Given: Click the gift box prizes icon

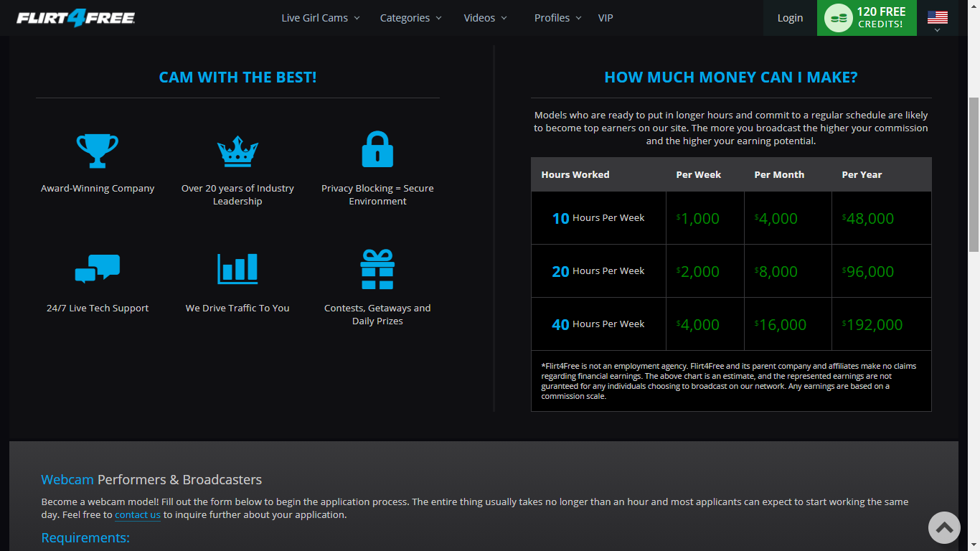Looking at the screenshot, I should (377, 269).
